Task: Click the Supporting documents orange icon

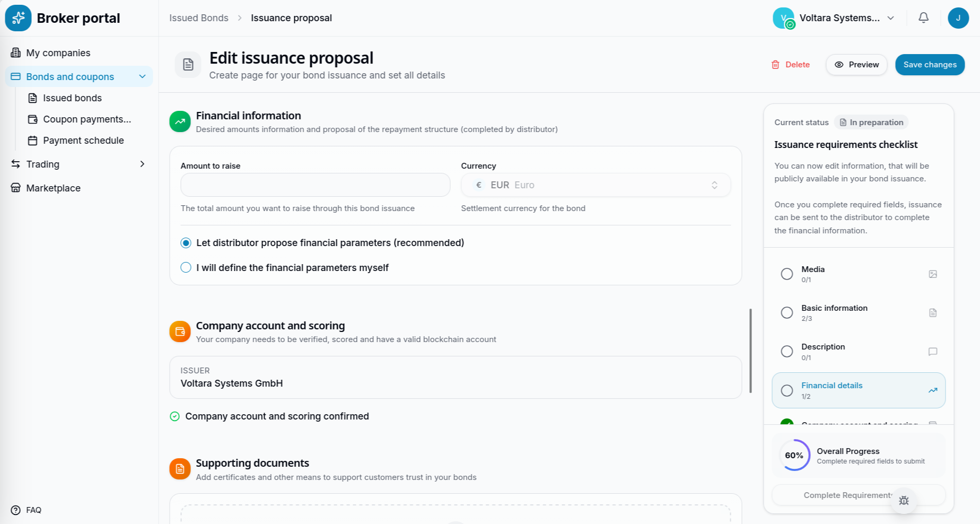Action: (180, 469)
